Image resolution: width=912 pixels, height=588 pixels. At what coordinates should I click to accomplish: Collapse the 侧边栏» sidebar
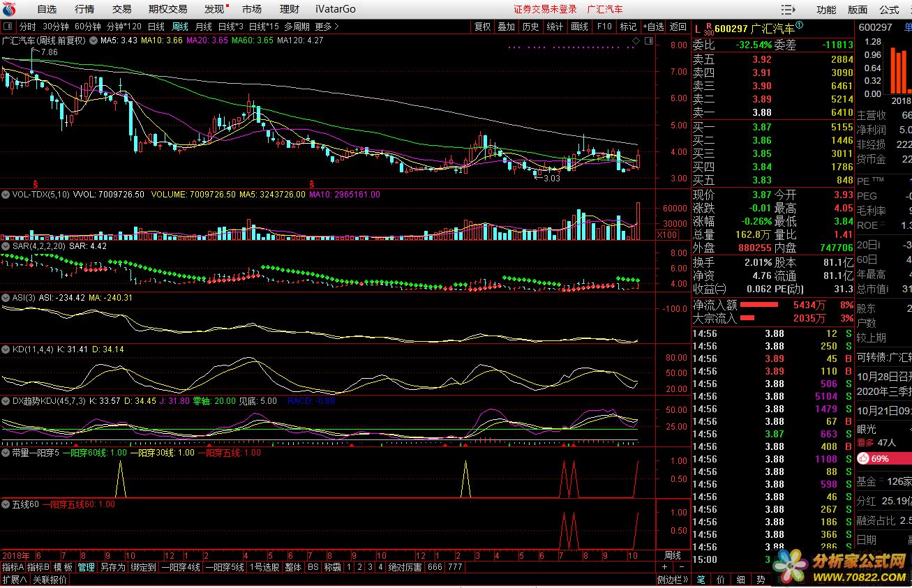click(x=673, y=580)
